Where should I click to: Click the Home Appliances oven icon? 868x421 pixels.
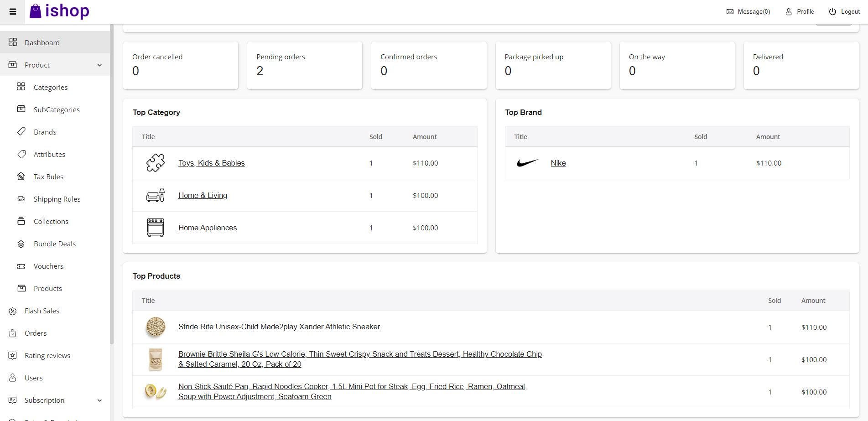click(x=156, y=228)
